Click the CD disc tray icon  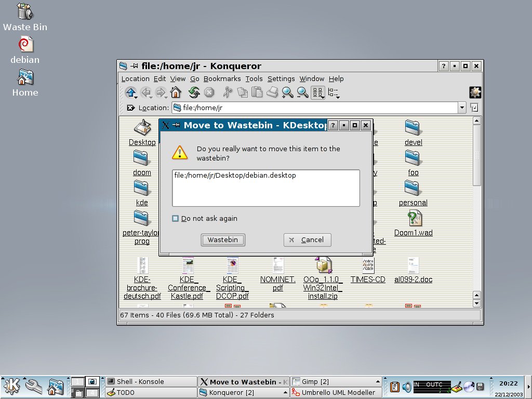(469, 387)
